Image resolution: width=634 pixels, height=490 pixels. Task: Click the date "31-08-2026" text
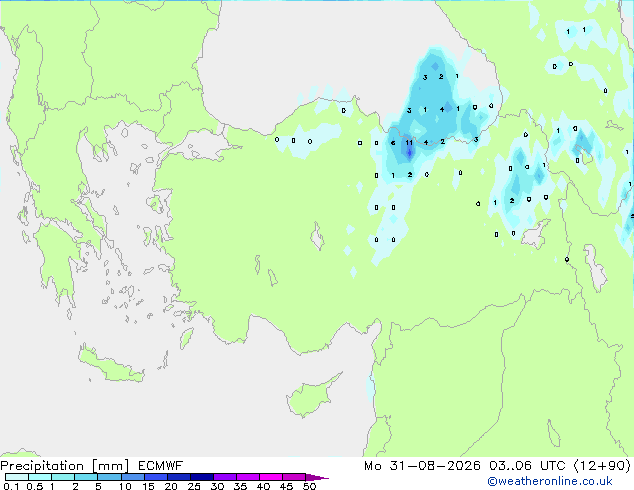point(435,466)
